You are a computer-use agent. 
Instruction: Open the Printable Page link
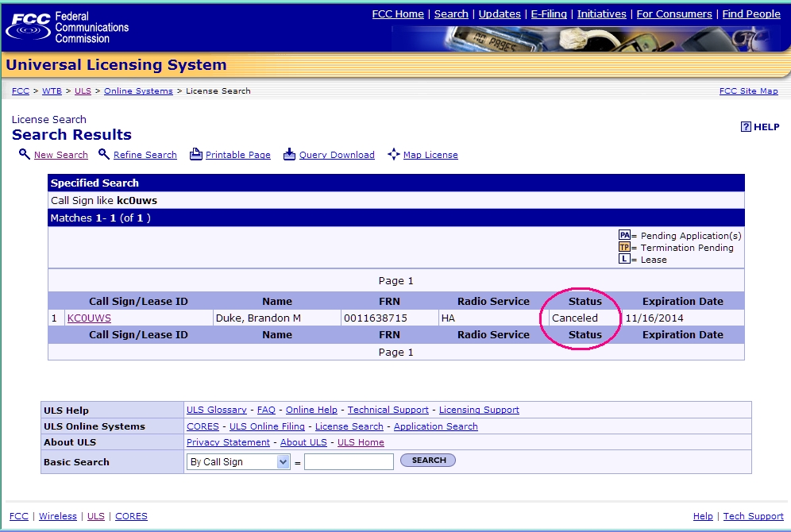[x=238, y=155]
